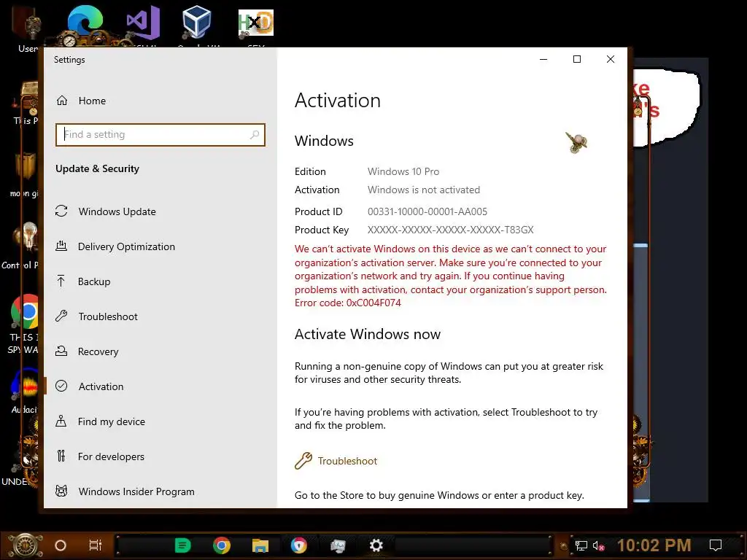Click the Troubleshoot link under Activate Windows
This screenshot has width=747, height=560.
(347, 461)
